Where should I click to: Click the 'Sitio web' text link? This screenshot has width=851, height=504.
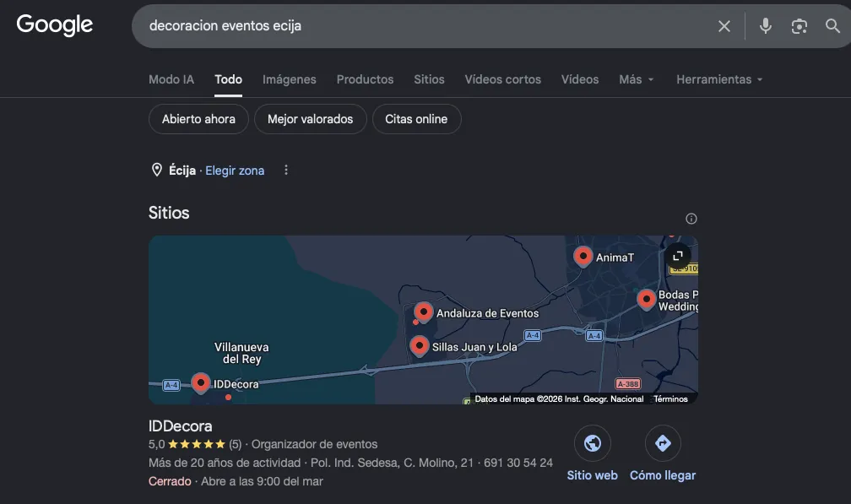coord(592,475)
